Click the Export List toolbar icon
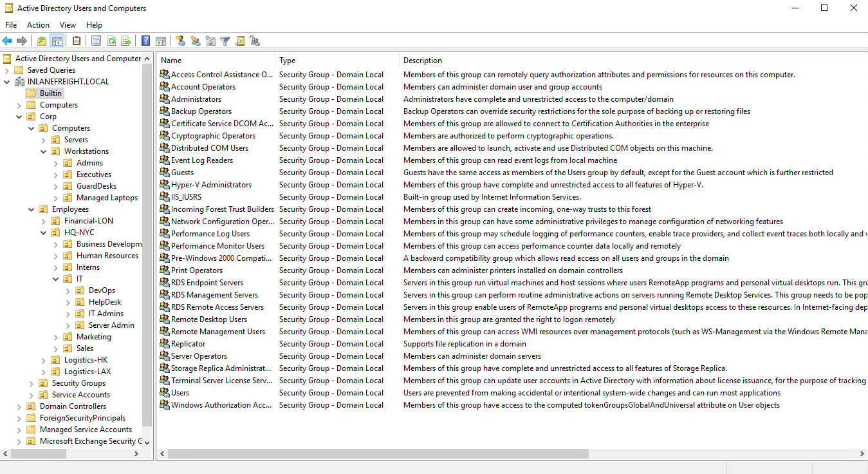This screenshot has width=868, height=474. pos(126,41)
